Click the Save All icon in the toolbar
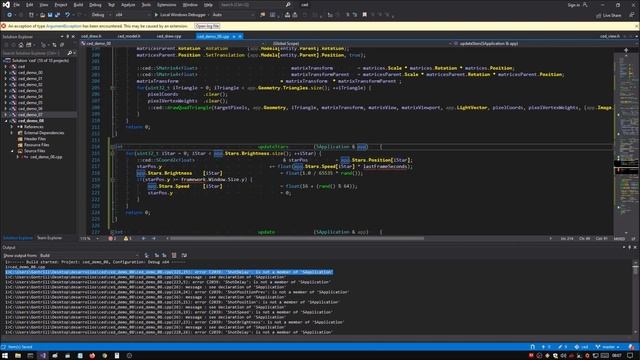This screenshot has width=640, height=360. pos(58,15)
